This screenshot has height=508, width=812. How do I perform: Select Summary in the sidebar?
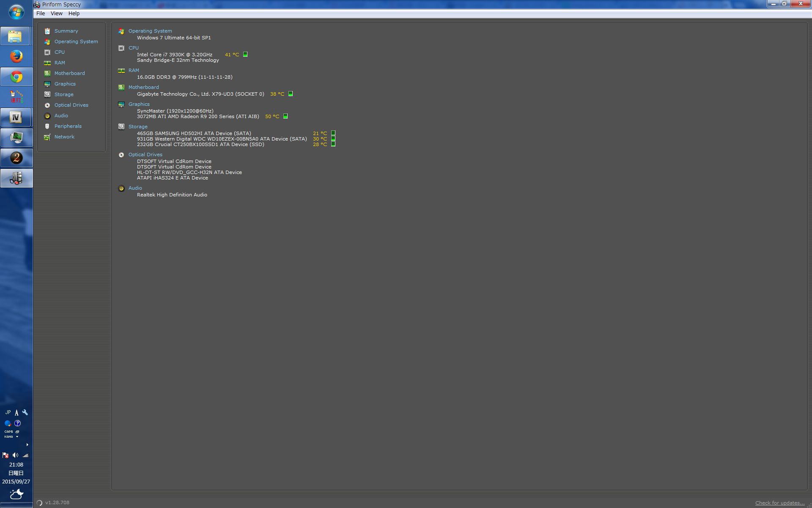coord(66,31)
